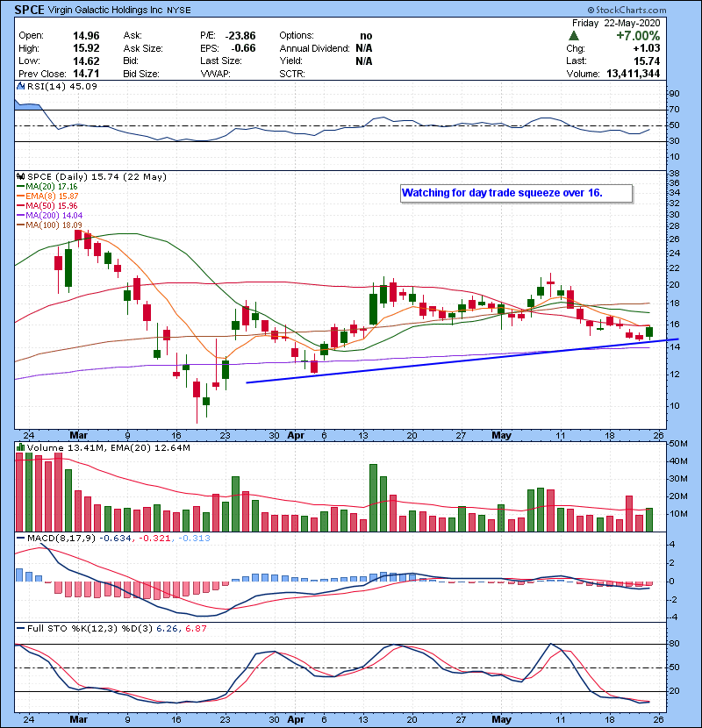Click the P/E value -23.86
Screen dimensions: 702x728
click(x=240, y=36)
